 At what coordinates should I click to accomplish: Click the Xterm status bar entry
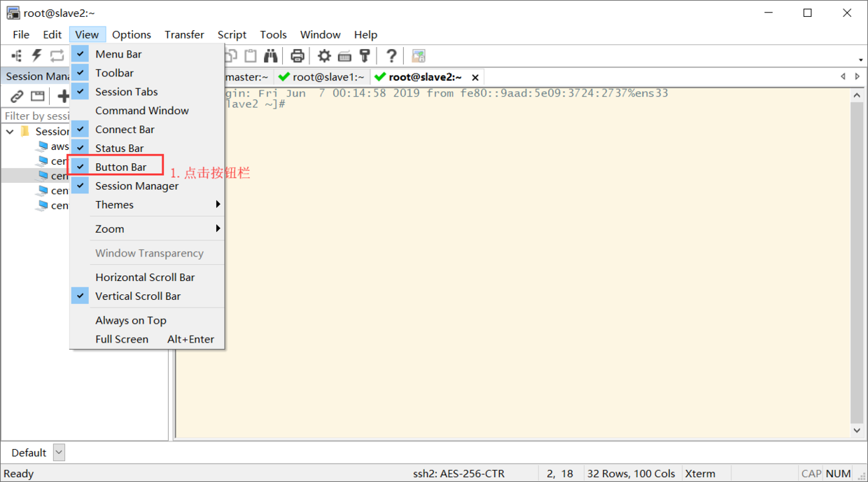[x=700, y=474]
